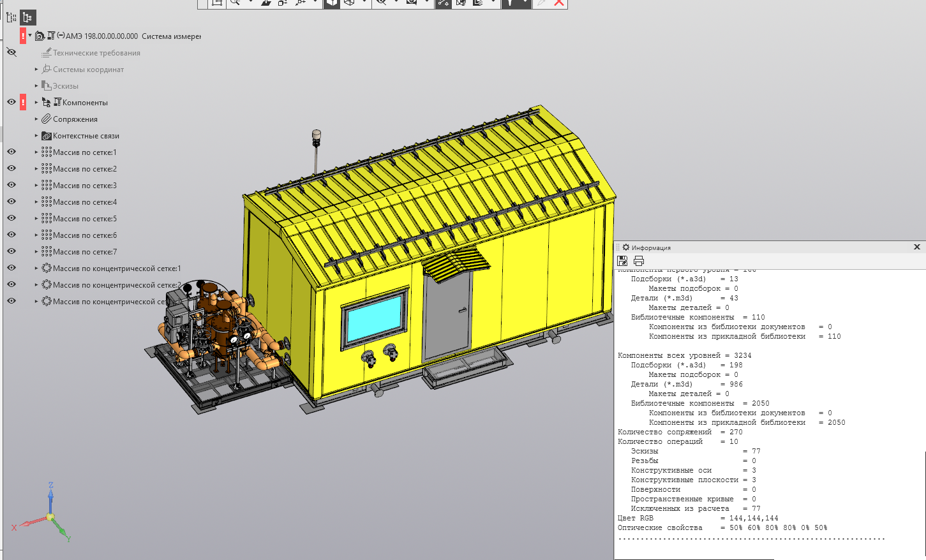
Task: Collapse the root АМЭ 198.00.00.00.000 assembly node
Action: (x=30, y=36)
